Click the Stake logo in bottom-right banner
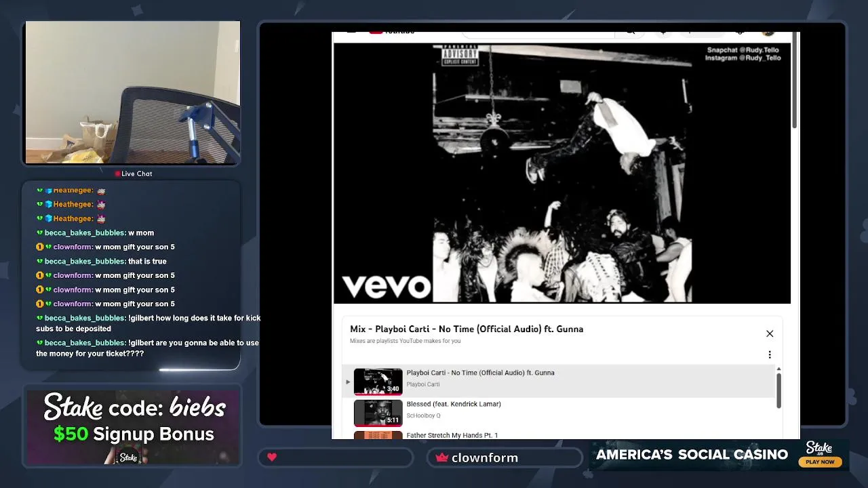The height and width of the screenshot is (488, 868). click(x=819, y=448)
